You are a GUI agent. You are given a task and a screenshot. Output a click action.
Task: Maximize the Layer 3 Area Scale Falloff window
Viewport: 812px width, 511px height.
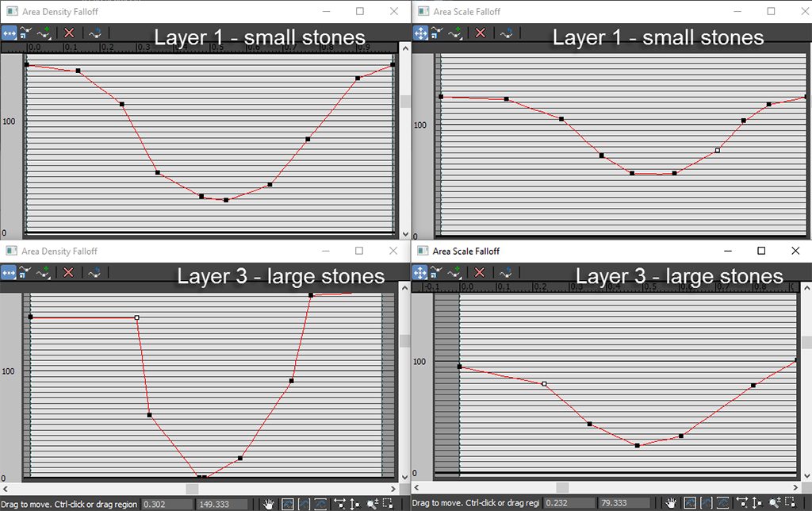tap(761, 251)
